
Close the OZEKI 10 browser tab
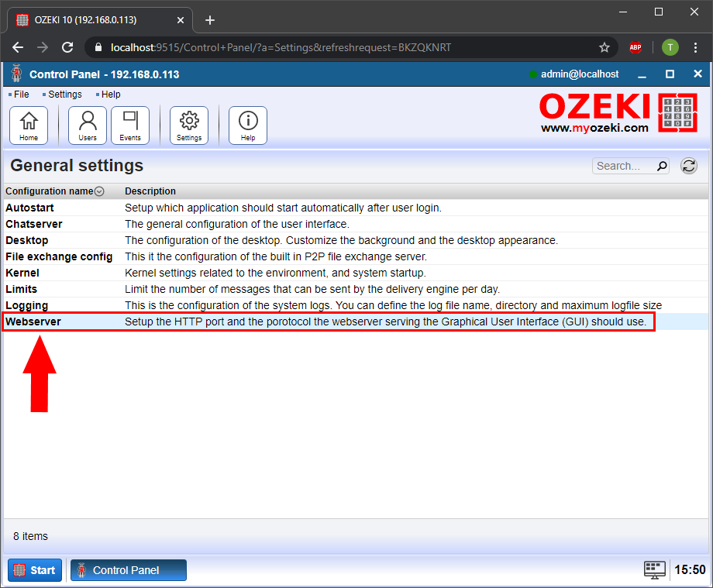point(181,20)
